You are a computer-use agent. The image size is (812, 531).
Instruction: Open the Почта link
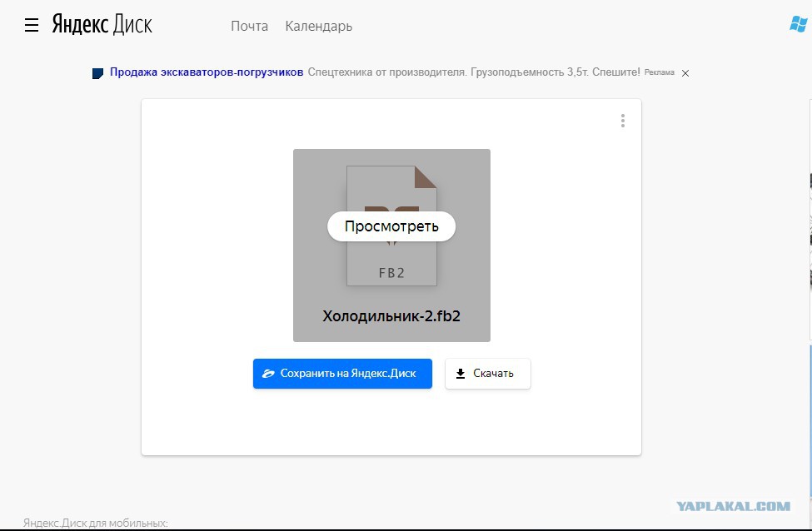tap(250, 26)
